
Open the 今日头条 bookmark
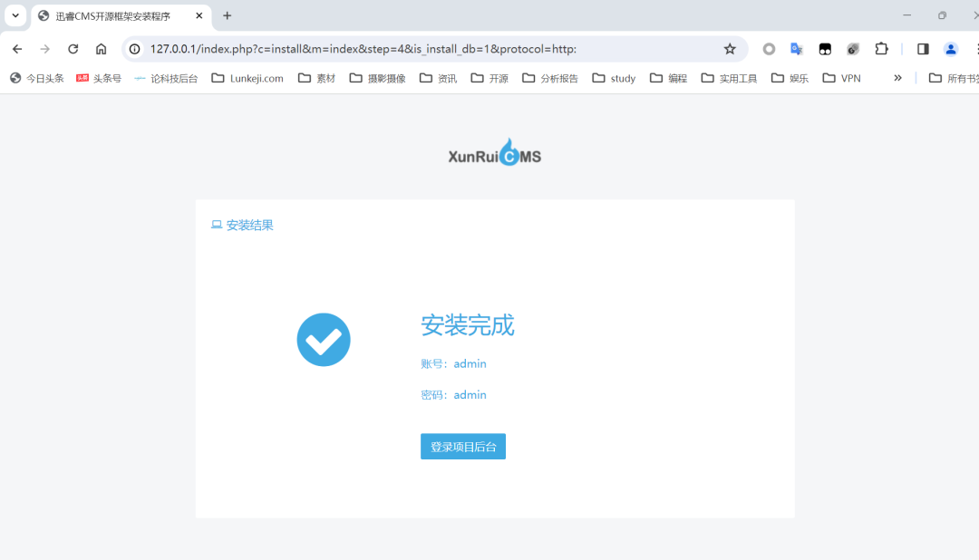pos(36,78)
